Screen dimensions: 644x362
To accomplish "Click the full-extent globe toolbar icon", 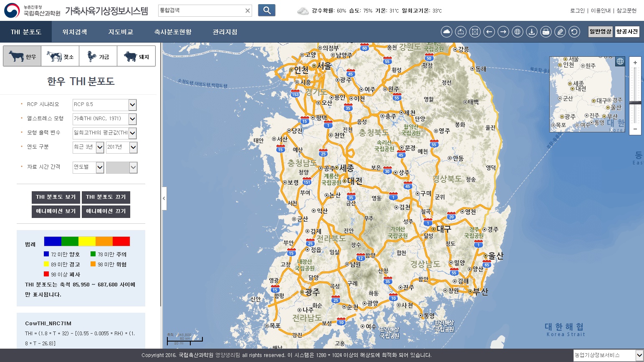I will point(518,32).
